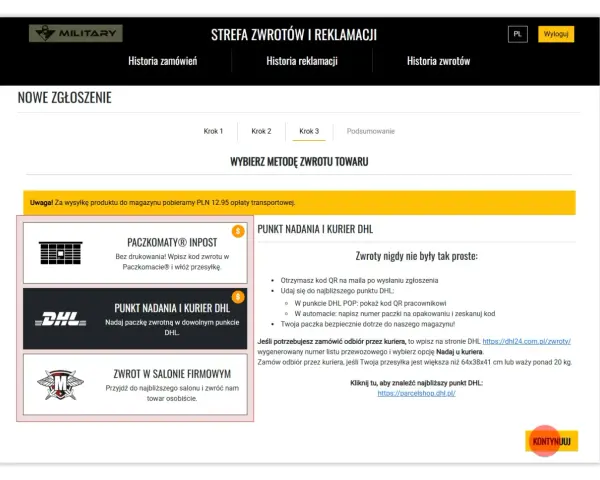The image size is (600, 480).
Task: Open Historia zamówień
Action: tap(163, 61)
